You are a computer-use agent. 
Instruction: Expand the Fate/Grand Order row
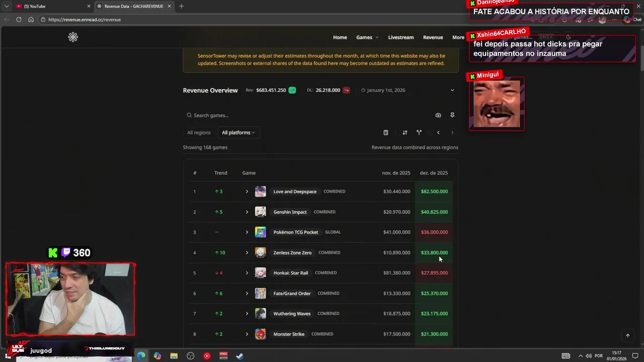point(247,293)
